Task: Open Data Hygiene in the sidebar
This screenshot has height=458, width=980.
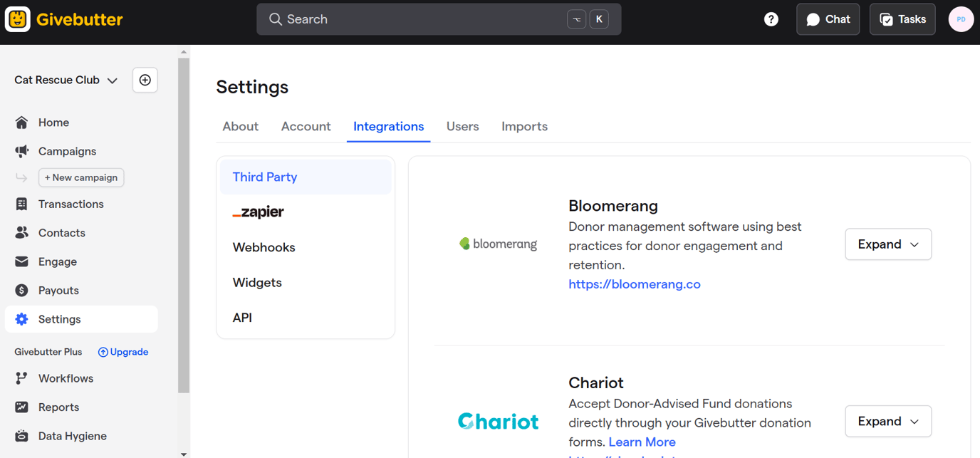Action: tap(72, 436)
